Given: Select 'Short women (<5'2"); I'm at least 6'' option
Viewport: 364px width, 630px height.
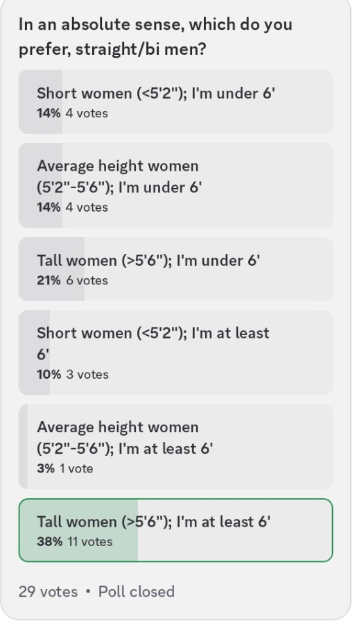Looking at the screenshot, I should pyautogui.click(x=175, y=352).
